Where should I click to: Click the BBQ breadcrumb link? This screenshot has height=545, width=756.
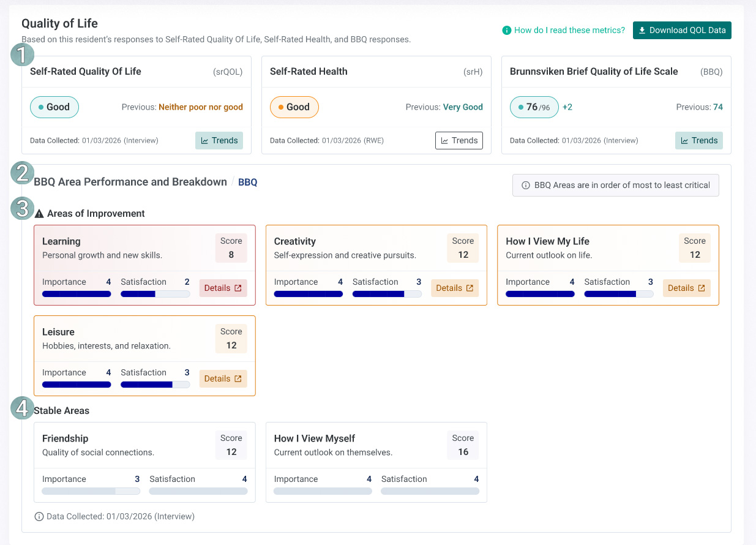pos(248,182)
